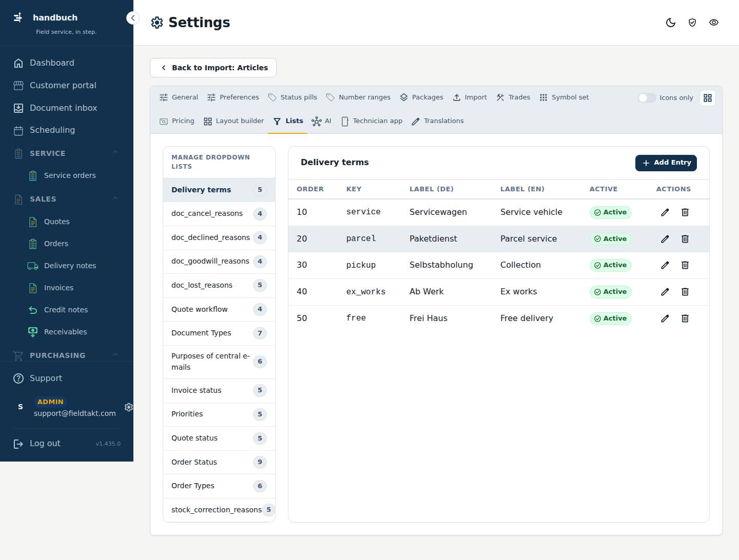The width and height of the screenshot is (739, 560).
Task: Select Quote workflow dropdown list
Action: tap(219, 309)
